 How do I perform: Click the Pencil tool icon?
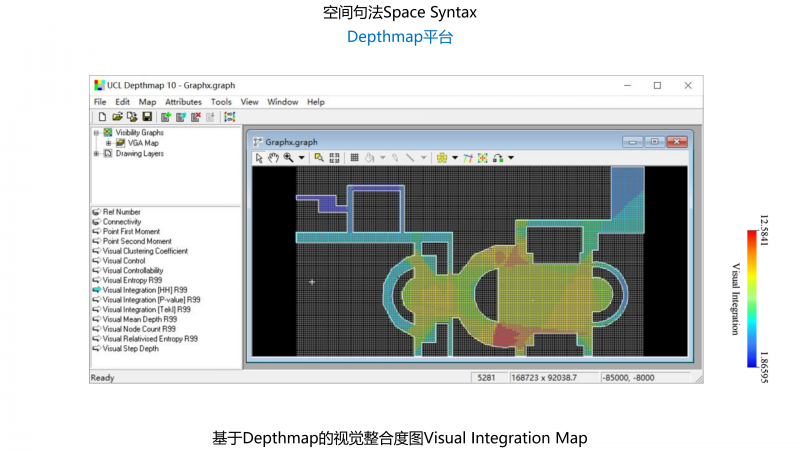(395, 158)
